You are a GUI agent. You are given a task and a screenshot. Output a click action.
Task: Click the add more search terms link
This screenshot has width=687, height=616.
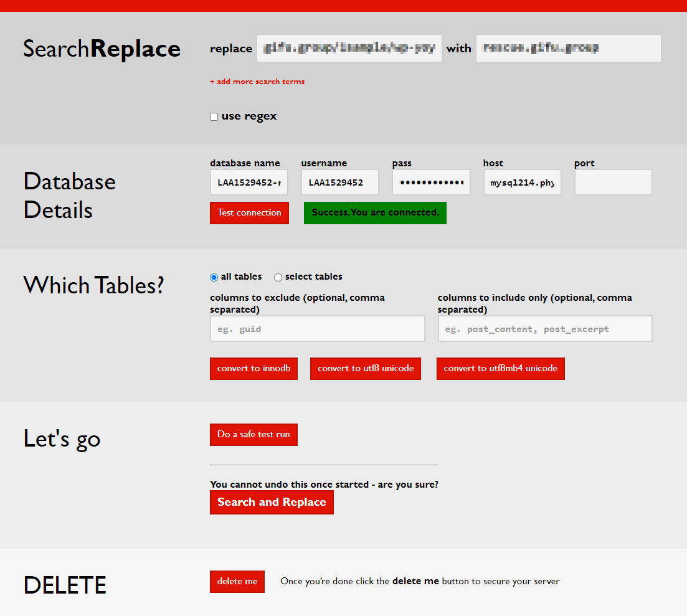(257, 82)
